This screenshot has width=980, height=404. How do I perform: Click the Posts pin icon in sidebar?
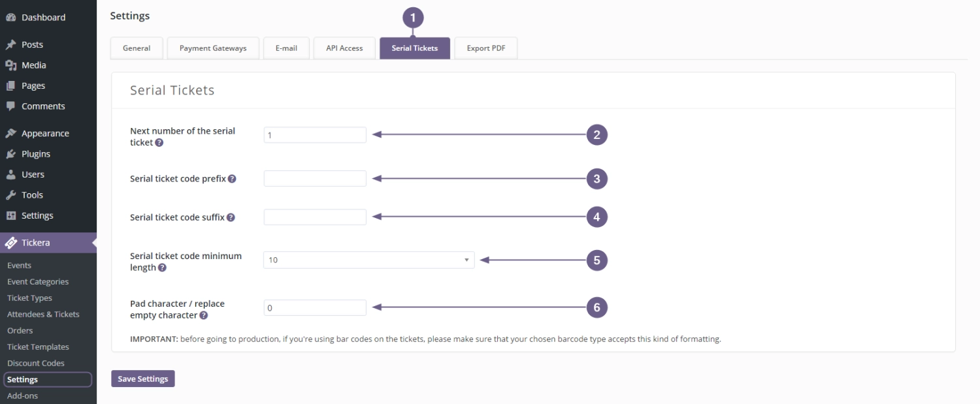10,44
